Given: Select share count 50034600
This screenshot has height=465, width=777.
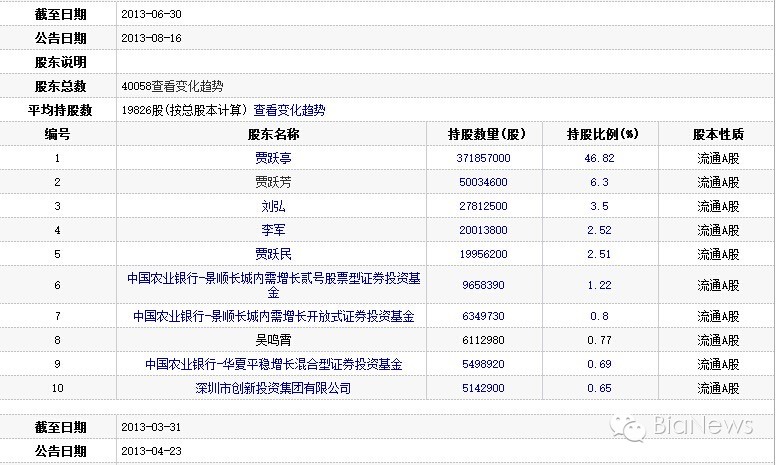Looking at the screenshot, I should (x=483, y=182).
